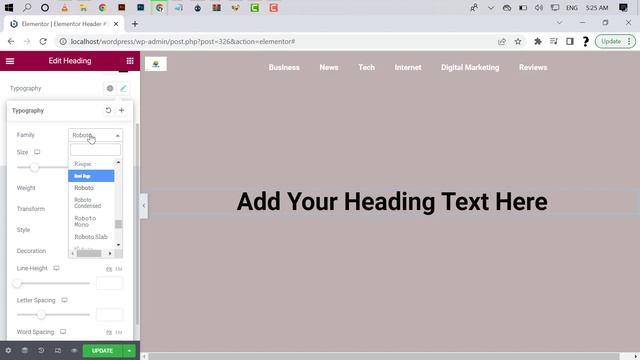Open the widgets grid panel
The image size is (640, 360).
pyautogui.click(x=130, y=61)
